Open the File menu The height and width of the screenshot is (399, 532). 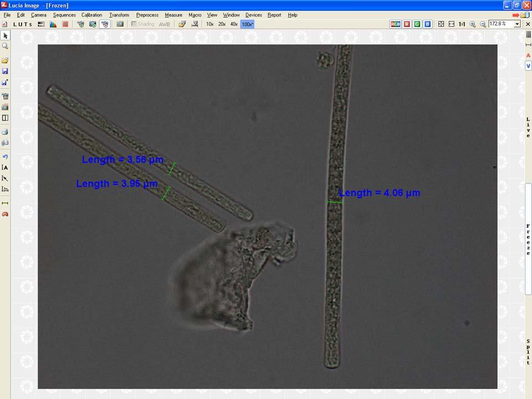click(x=7, y=15)
